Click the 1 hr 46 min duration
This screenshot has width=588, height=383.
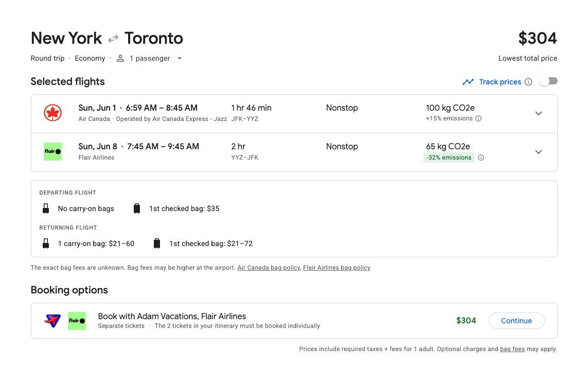point(251,108)
